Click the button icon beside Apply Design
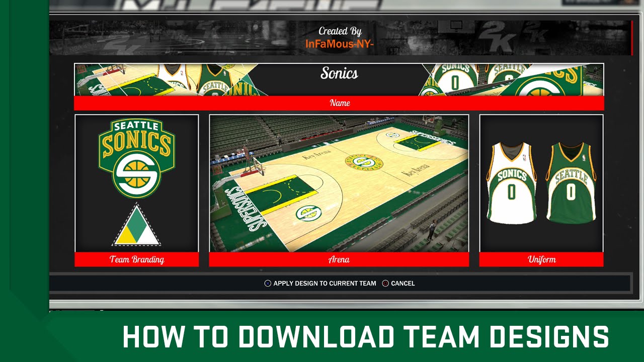This screenshot has width=644, height=362. click(268, 284)
